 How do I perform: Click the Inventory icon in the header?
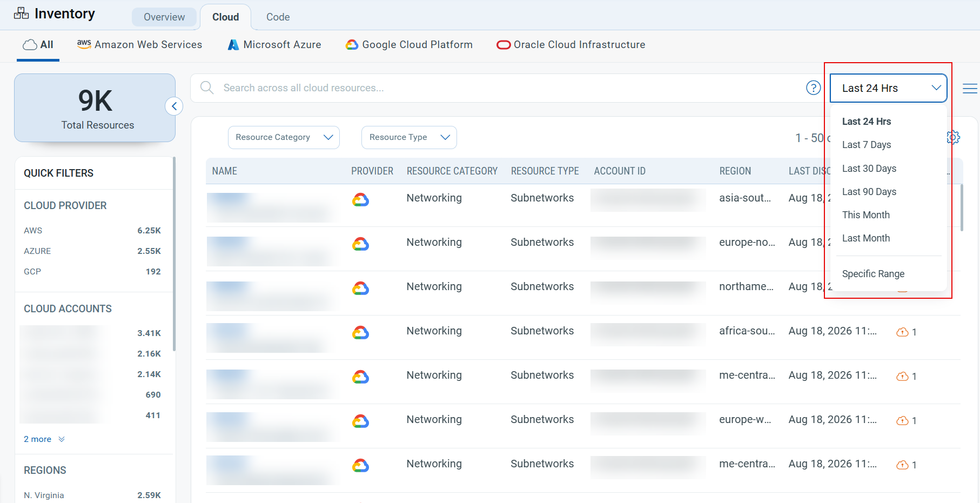pos(22,14)
